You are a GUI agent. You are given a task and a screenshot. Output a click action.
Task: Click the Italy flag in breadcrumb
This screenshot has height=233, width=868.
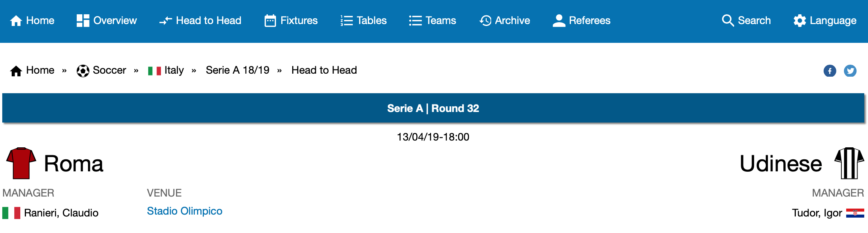point(155,71)
